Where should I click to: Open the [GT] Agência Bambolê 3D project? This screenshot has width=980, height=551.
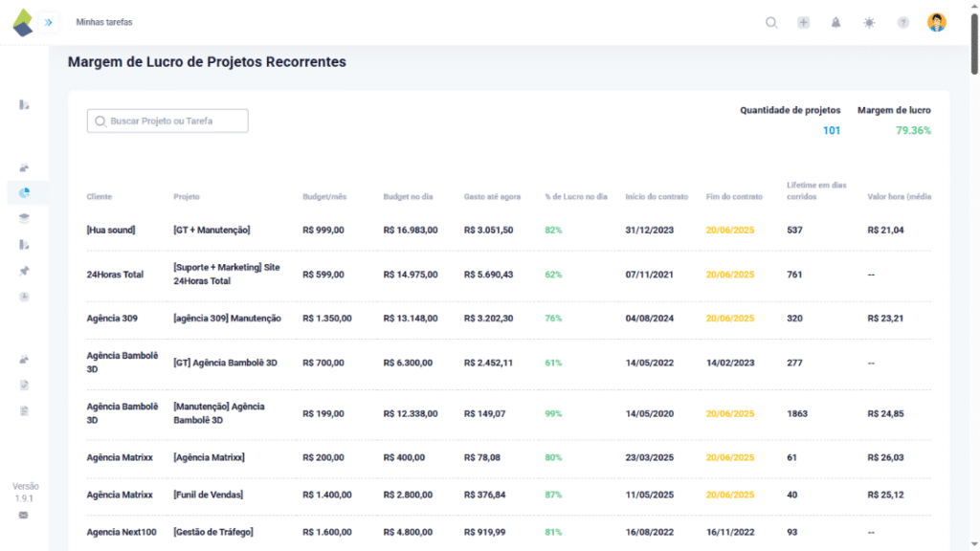[225, 363]
